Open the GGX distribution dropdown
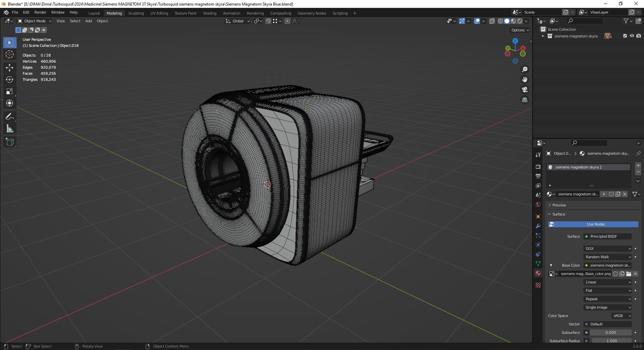Viewport: 644px width, 350px height. [x=608, y=249]
